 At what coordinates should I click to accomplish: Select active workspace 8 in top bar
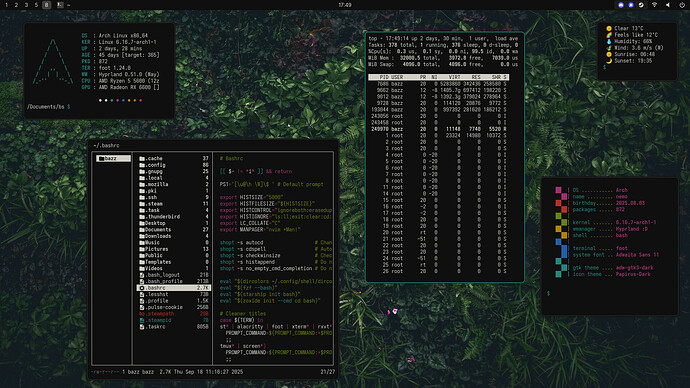tap(47, 5)
